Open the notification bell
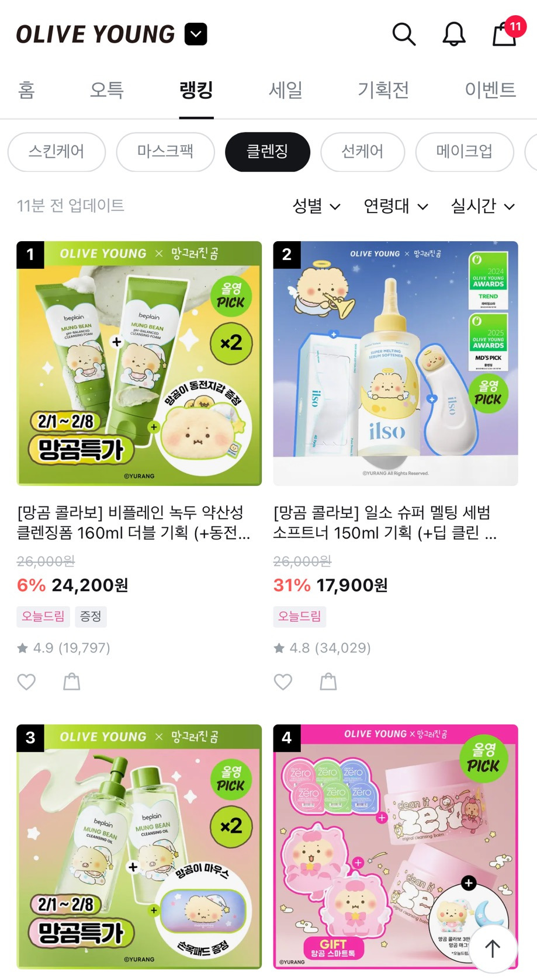The image size is (537, 980). coord(453,34)
